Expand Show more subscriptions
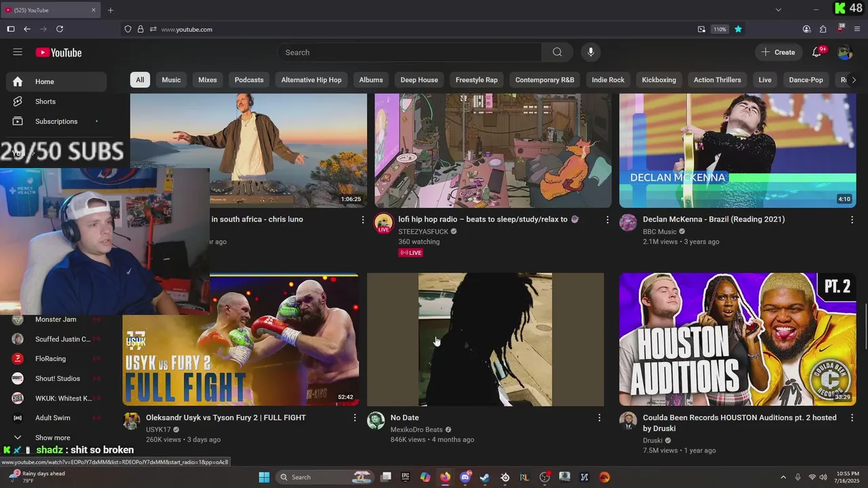868x488 pixels. [56, 438]
